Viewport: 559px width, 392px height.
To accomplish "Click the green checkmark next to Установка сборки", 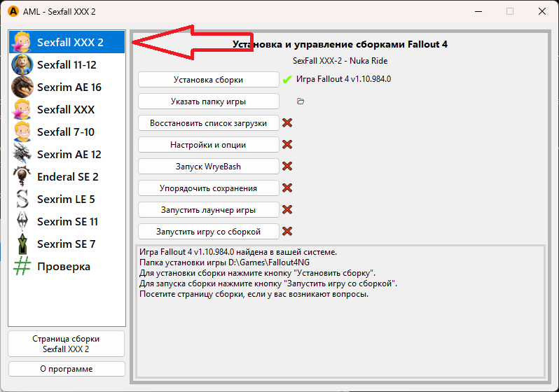I will pyautogui.click(x=287, y=80).
